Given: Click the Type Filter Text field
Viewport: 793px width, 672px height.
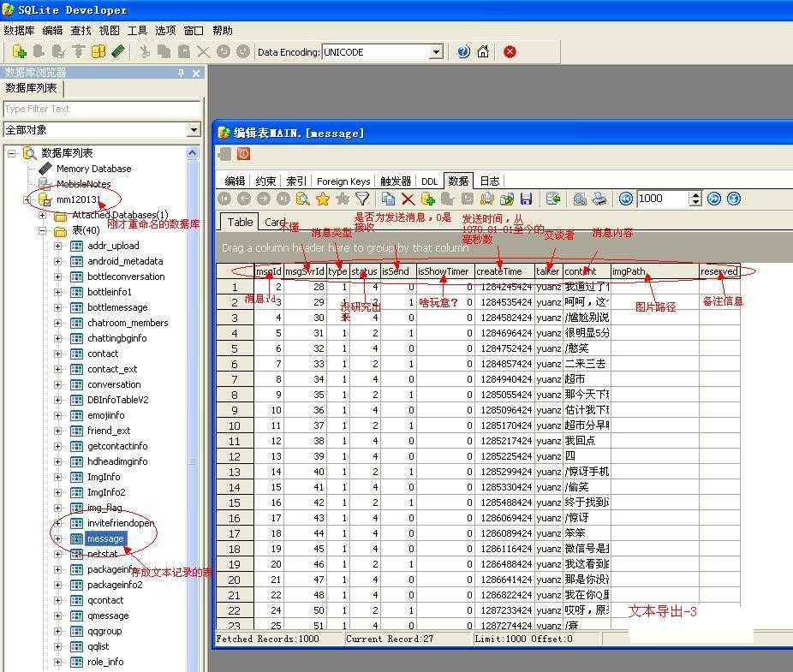Looking at the screenshot, I should click(x=102, y=109).
